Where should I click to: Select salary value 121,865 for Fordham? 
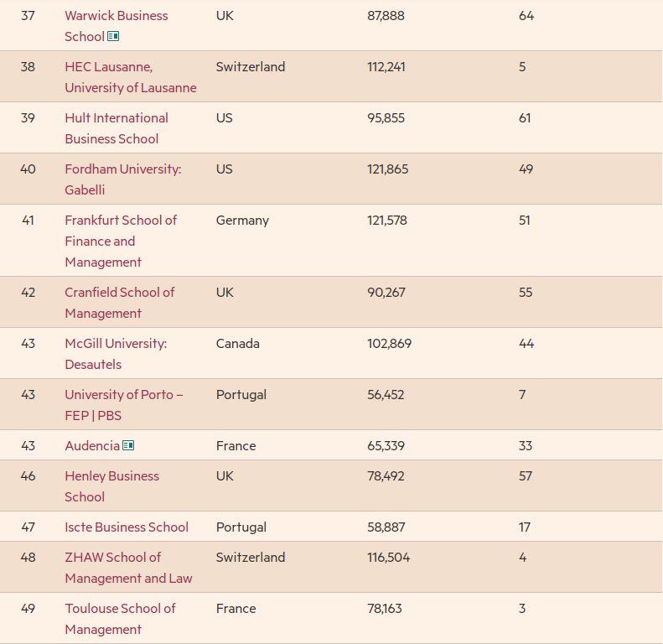[x=388, y=169]
